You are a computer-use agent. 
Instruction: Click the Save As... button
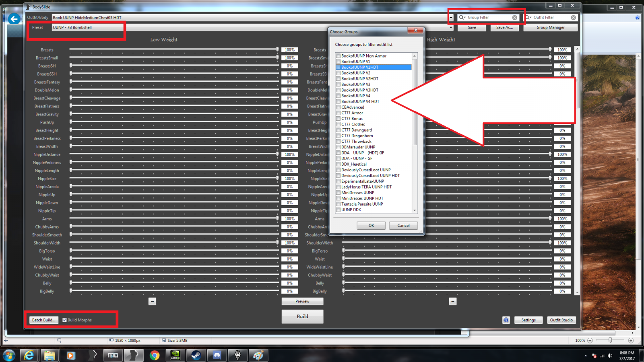tap(504, 28)
